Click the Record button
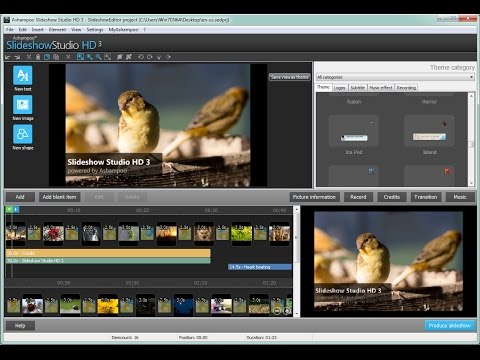 (x=358, y=197)
